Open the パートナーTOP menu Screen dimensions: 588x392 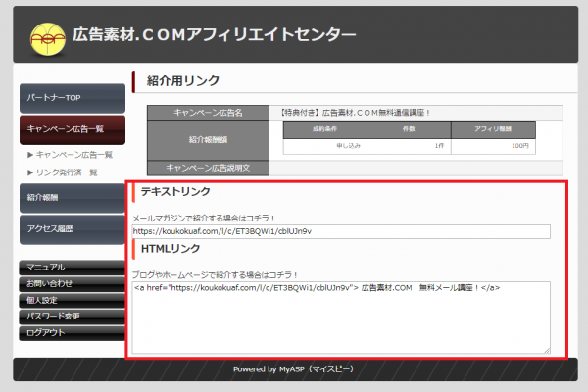tap(72, 98)
